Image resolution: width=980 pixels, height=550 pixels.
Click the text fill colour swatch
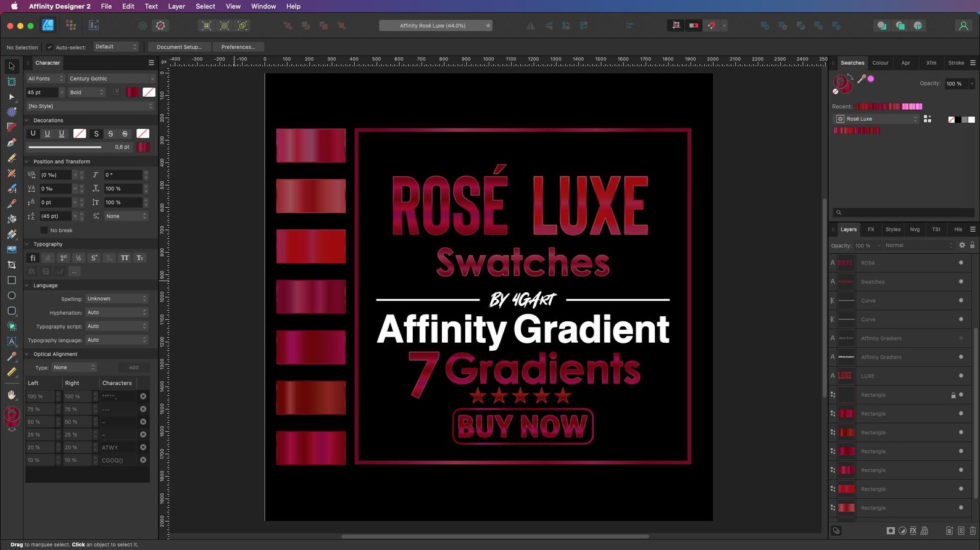coord(133,92)
